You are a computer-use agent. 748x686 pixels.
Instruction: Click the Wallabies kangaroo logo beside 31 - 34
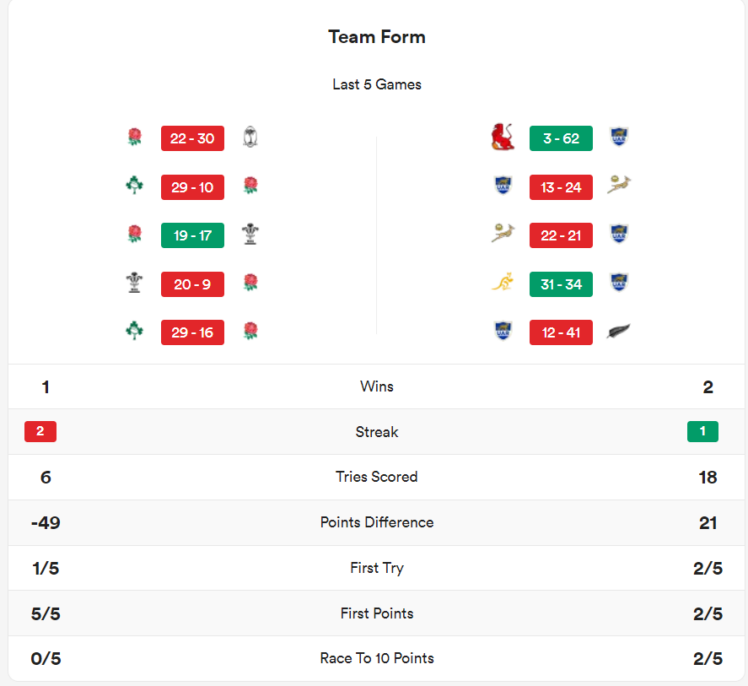click(x=503, y=283)
